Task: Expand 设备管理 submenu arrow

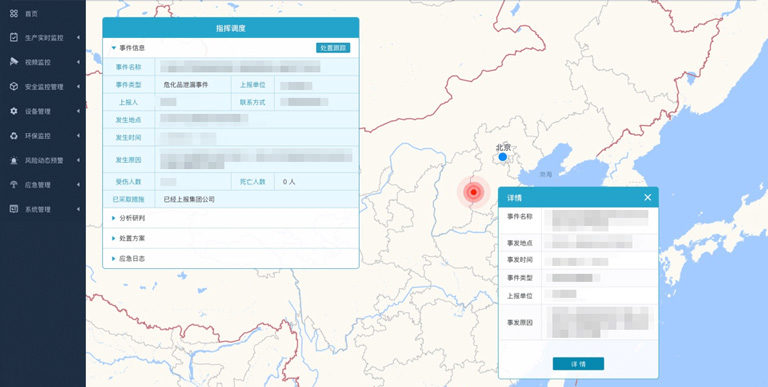Action: coord(78,111)
